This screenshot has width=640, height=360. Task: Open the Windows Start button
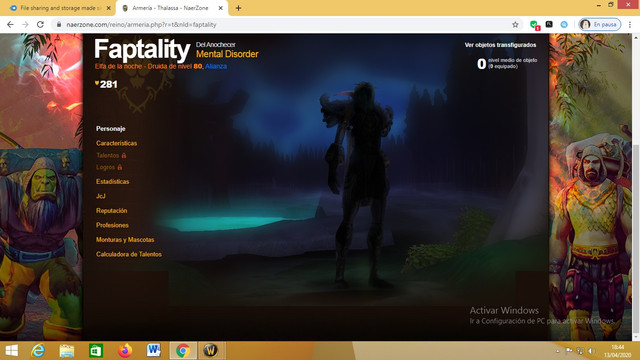point(11,351)
